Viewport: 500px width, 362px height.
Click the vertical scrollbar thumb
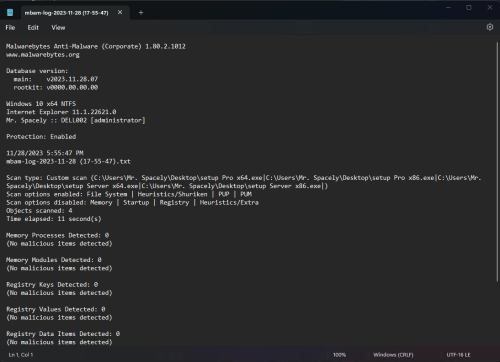click(x=497, y=162)
